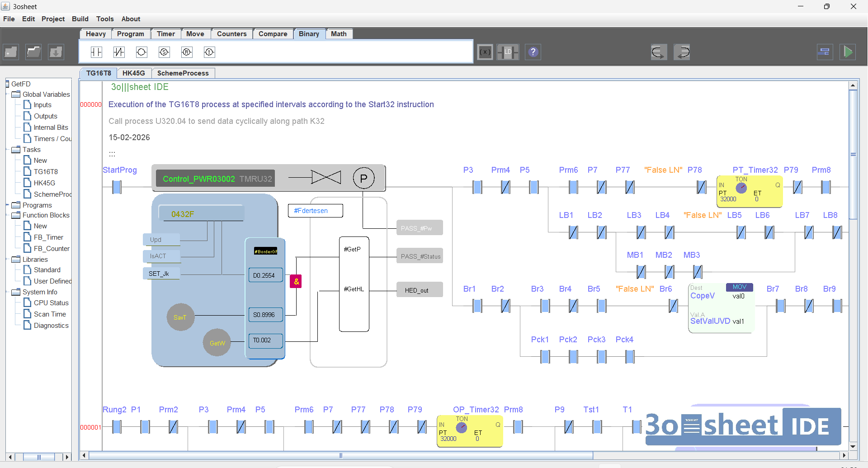Screen dimensions: 868x468
Task: Insert the Reset (R) coil
Action: (x=187, y=52)
